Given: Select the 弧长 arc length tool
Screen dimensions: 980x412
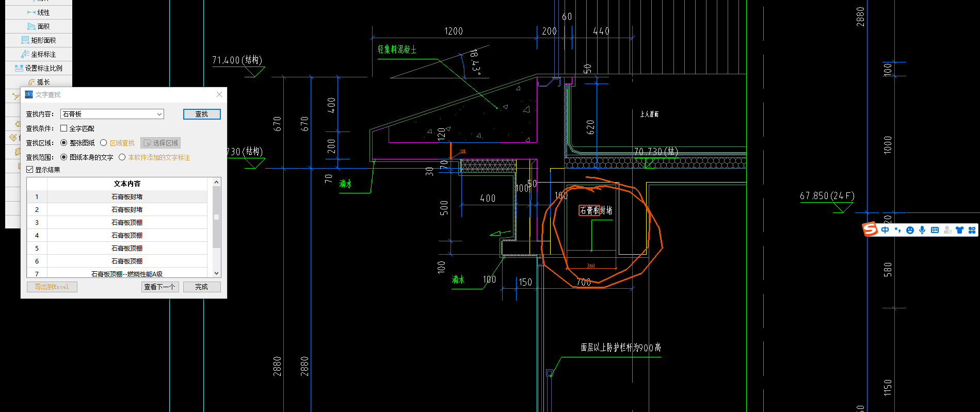Looking at the screenshot, I should click(x=39, y=82).
